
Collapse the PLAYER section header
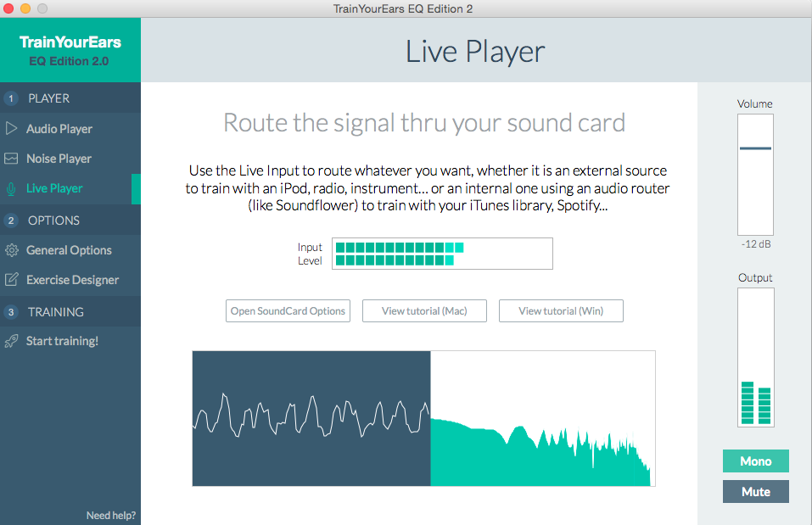coord(49,98)
